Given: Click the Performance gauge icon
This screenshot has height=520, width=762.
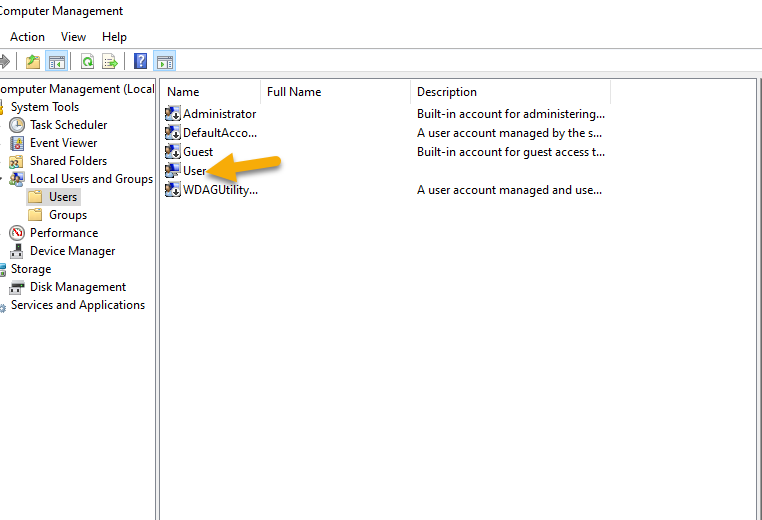Looking at the screenshot, I should (x=17, y=233).
